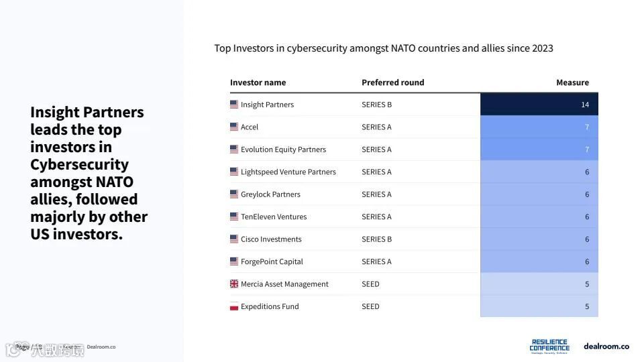
Task: Open the ForgePoint Capital investor entry
Action: [x=272, y=261]
